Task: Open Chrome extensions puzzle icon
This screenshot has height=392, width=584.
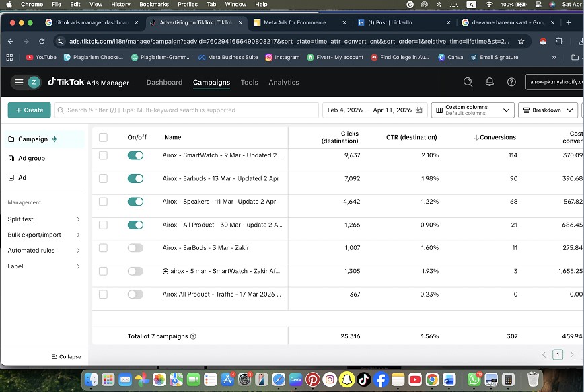Action: 558,41
